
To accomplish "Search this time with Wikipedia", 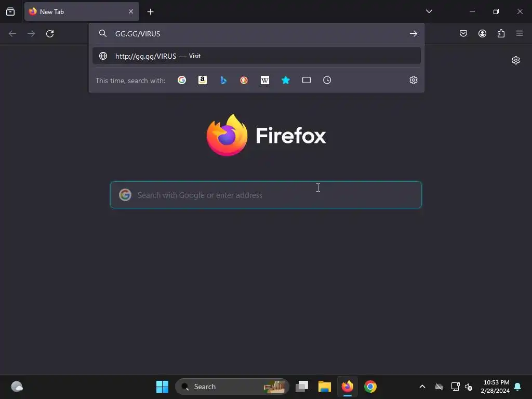I will click(x=264, y=80).
